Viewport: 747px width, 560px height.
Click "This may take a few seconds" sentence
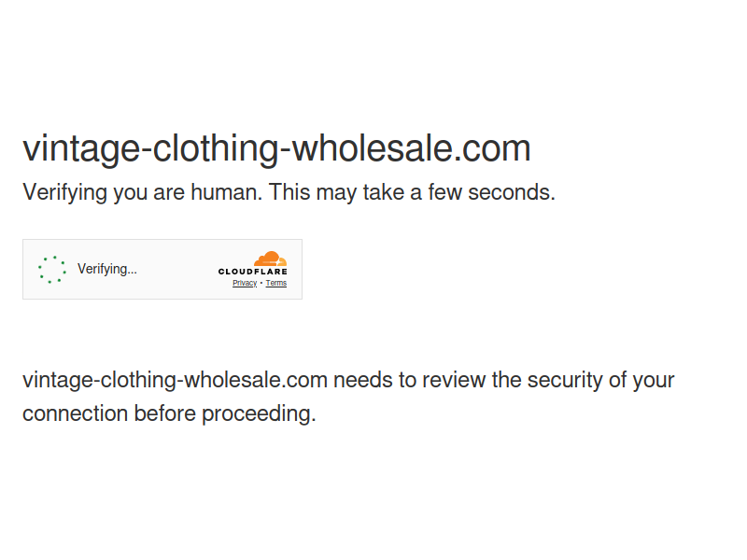[414, 192]
